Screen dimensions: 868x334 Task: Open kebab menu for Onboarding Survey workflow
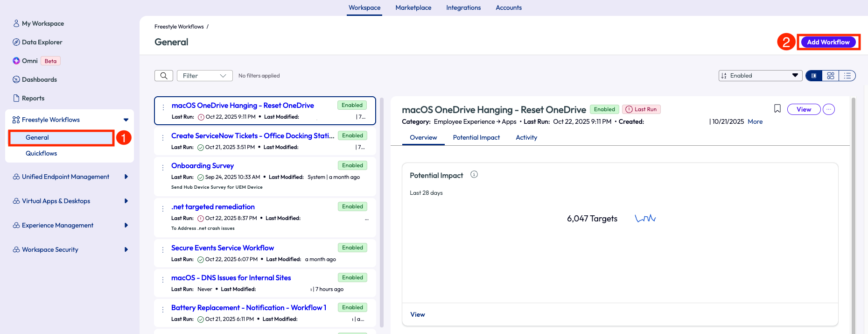pos(163,168)
